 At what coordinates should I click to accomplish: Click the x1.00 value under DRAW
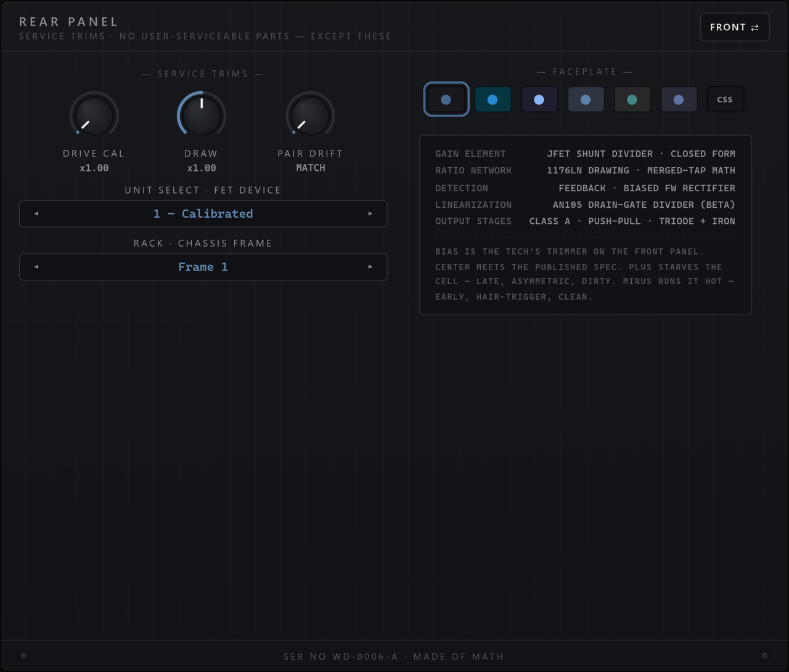tap(202, 168)
